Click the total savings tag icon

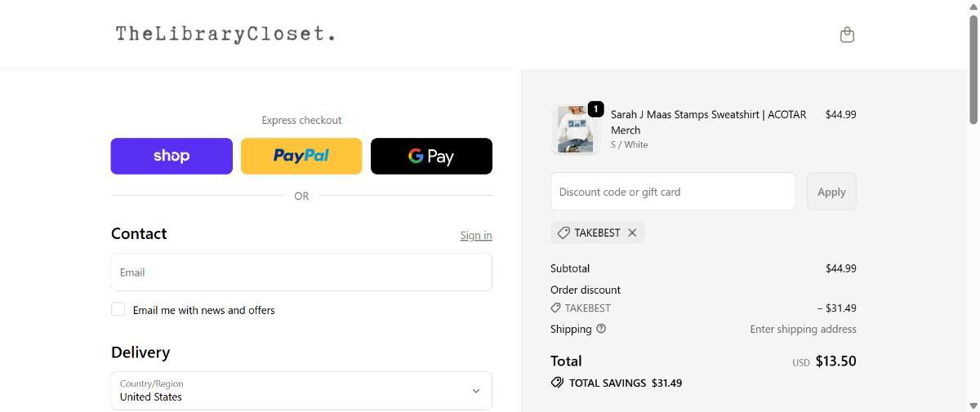pyautogui.click(x=557, y=383)
